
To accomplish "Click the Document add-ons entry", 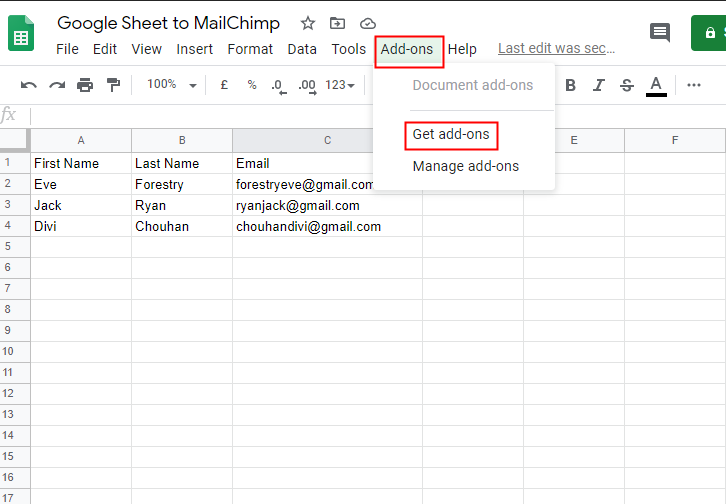I will [x=473, y=85].
